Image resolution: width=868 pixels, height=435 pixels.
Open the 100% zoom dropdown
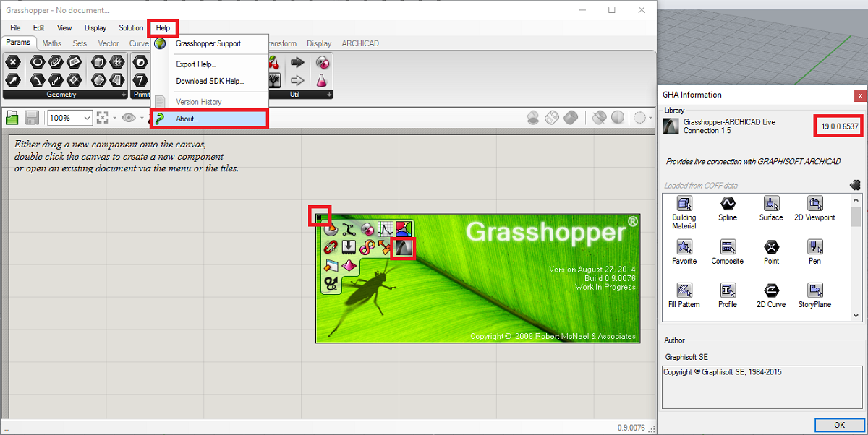(x=88, y=118)
